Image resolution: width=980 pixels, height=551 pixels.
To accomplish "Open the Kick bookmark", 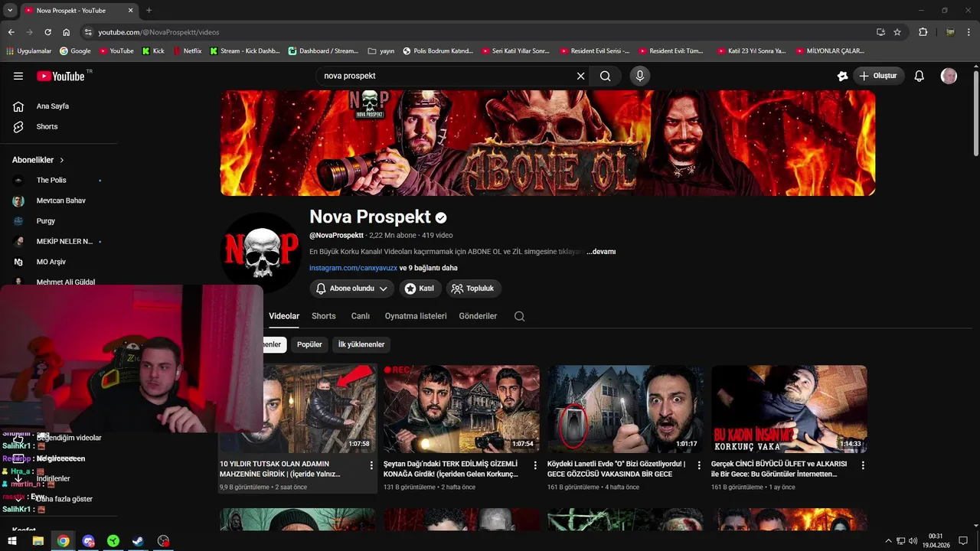I will (x=153, y=51).
